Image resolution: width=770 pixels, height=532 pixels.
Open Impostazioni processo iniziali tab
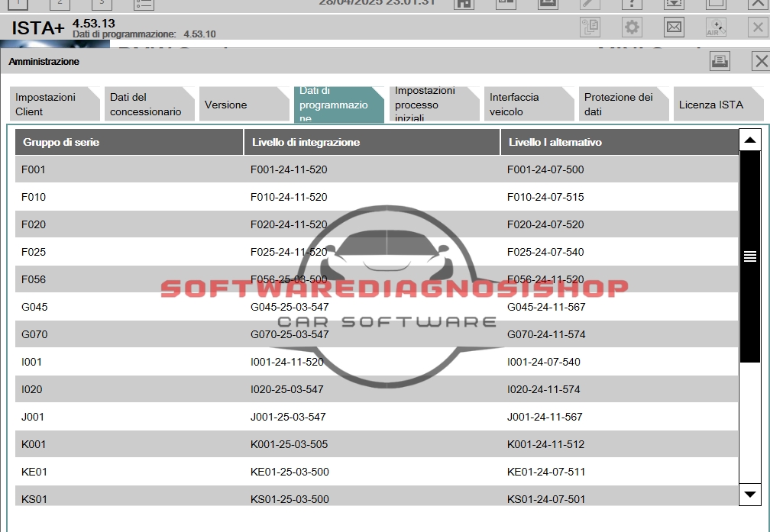[x=434, y=104]
